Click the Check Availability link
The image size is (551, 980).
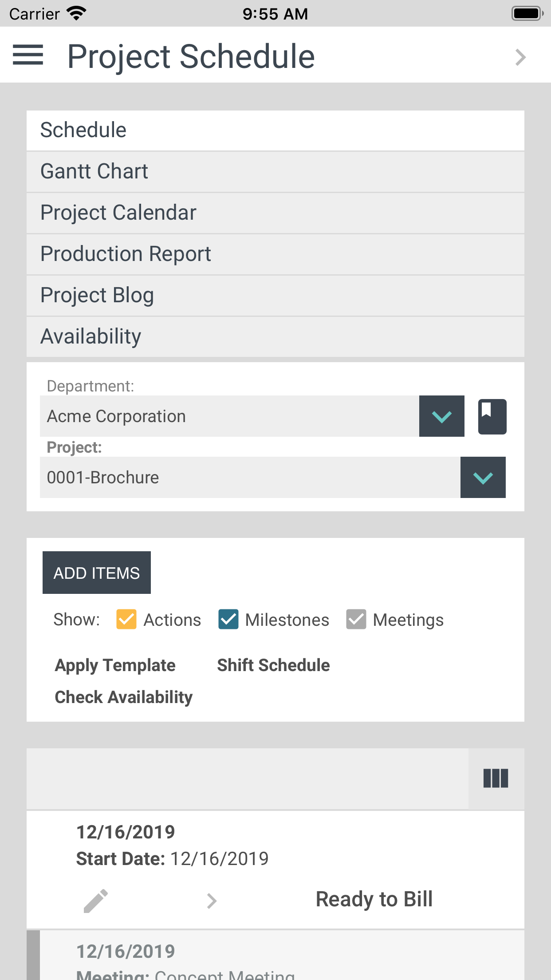coord(123,697)
